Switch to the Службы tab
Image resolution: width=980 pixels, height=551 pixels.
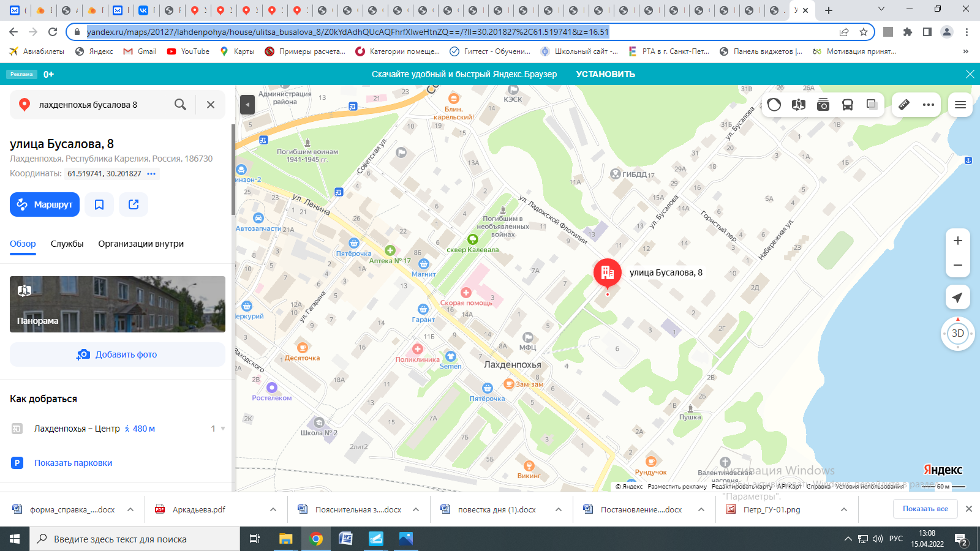pyautogui.click(x=67, y=244)
